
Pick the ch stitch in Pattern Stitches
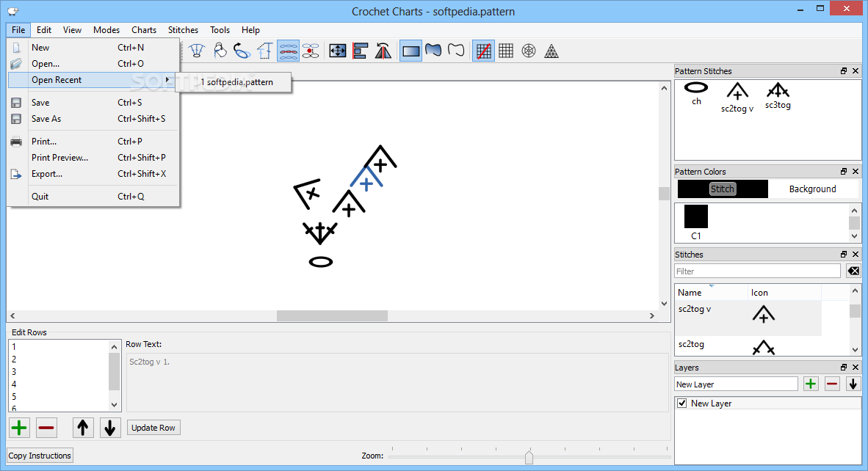(x=696, y=93)
